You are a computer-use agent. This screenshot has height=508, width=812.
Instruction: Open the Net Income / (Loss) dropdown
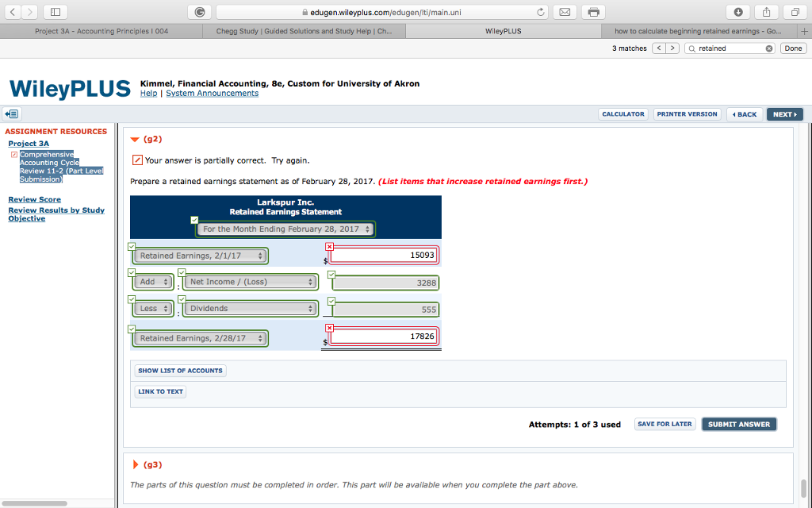pos(251,282)
